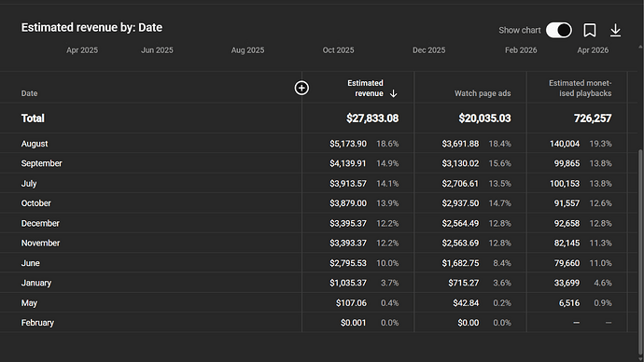Sort by Watch page ads column
This screenshot has width=644, height=362.
click(483, 93)
